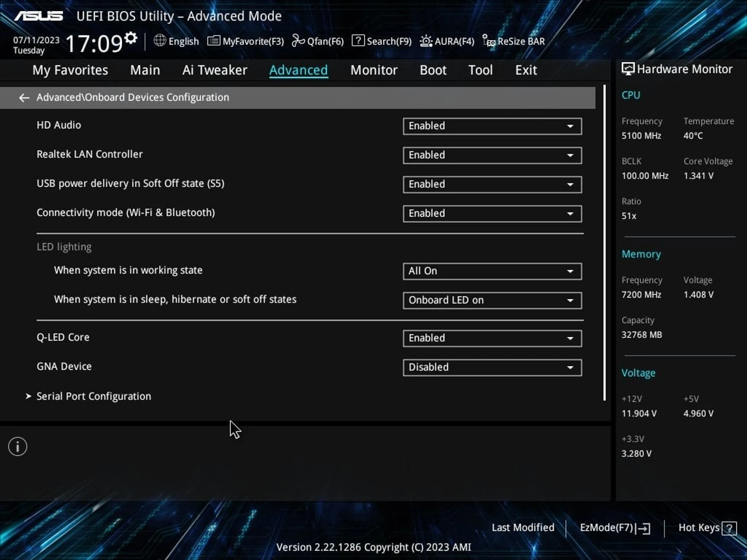Click the Realtek LAN Controller label

(89, 154)
